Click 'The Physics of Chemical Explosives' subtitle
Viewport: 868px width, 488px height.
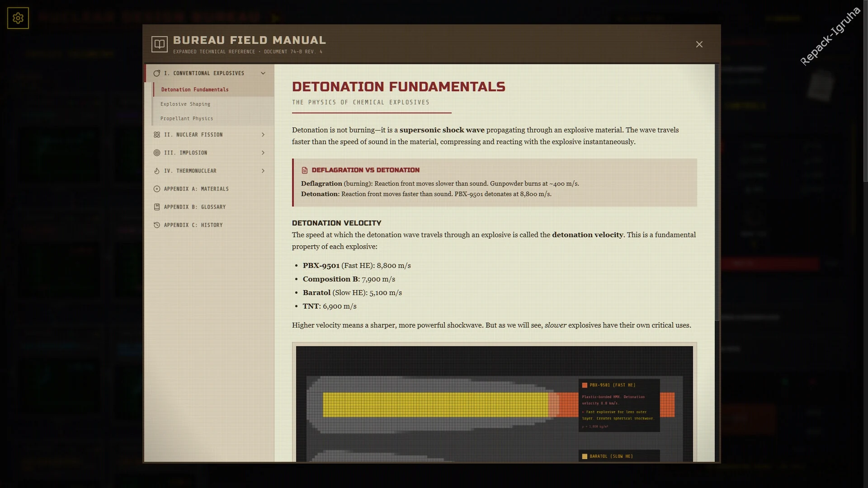tap(361, 103)
